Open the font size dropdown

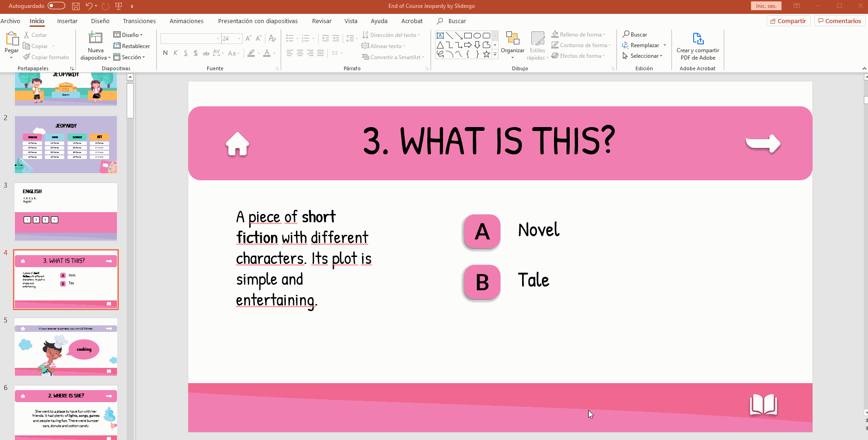click(x=239, y=38)
